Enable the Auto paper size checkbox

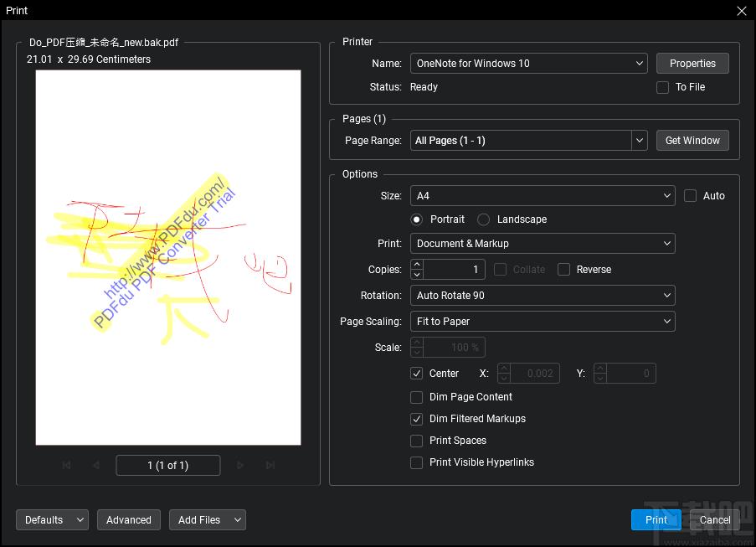[x=690, y=196]
